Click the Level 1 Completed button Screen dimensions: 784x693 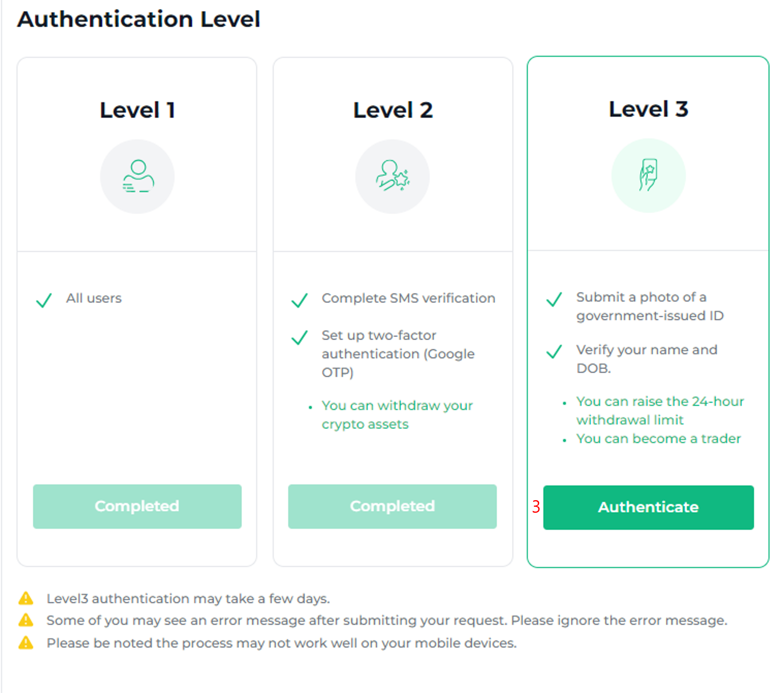point(137,506)
